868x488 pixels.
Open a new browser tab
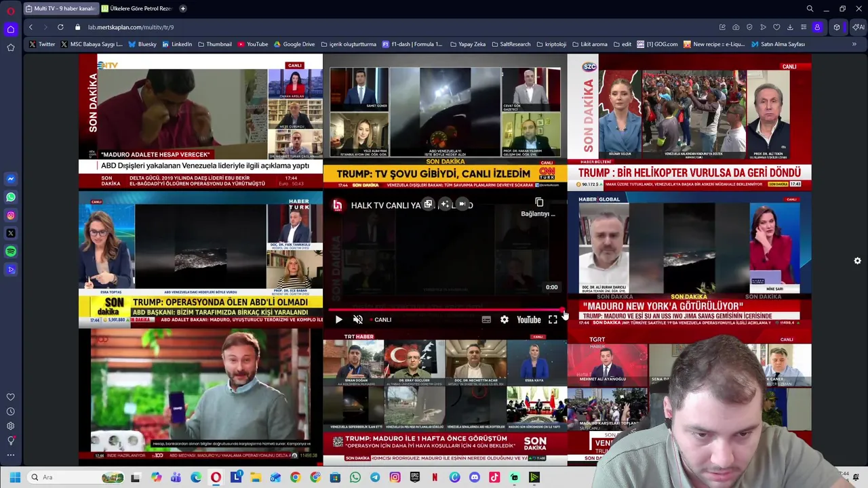[x=183, y=9]
